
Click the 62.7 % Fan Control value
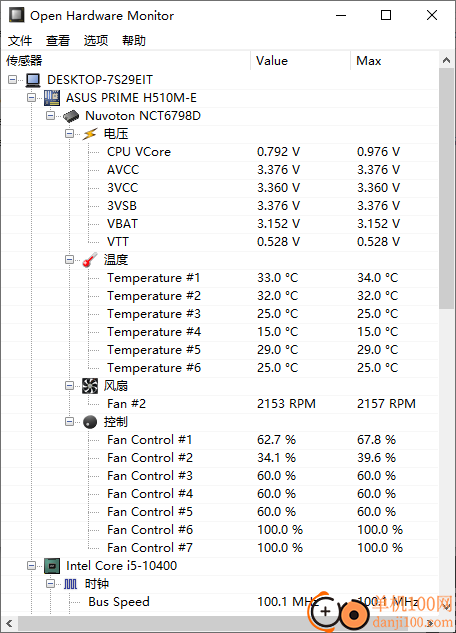point(276,440)
